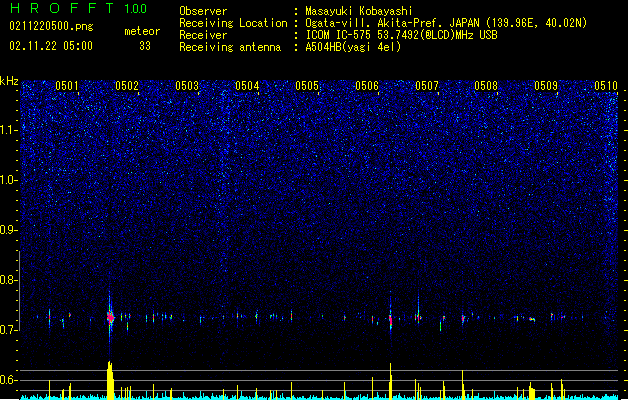629x400 pixels.
Task: Click the 0503 time marker label
Action: (x=187, y=86)
